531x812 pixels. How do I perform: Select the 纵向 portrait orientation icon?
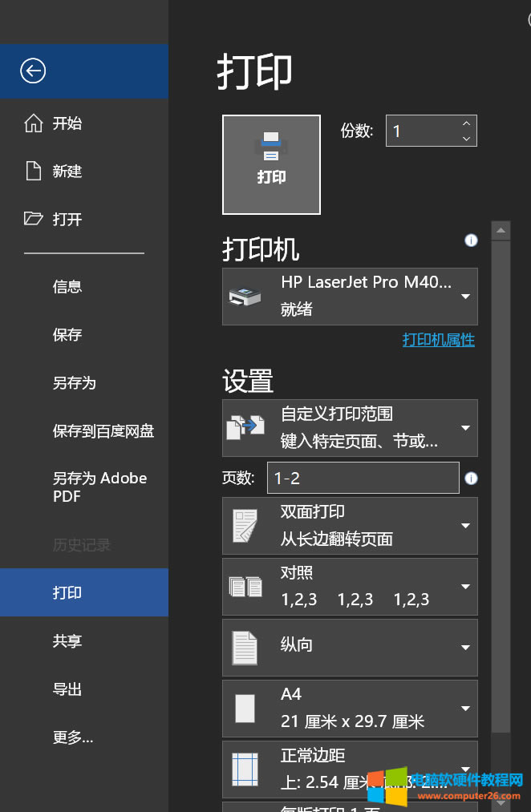coord(245,647)
